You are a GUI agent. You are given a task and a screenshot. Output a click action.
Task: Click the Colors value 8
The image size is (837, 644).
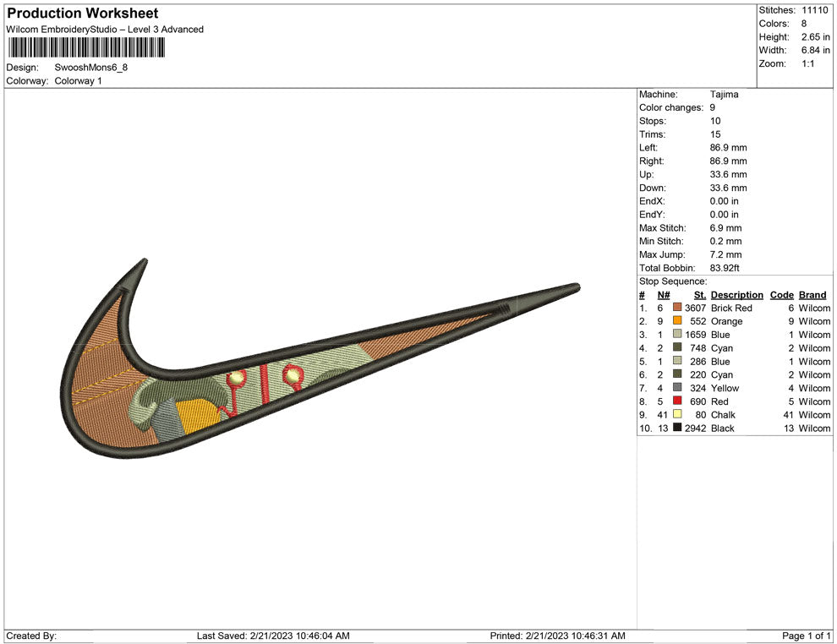pos(804,24)
